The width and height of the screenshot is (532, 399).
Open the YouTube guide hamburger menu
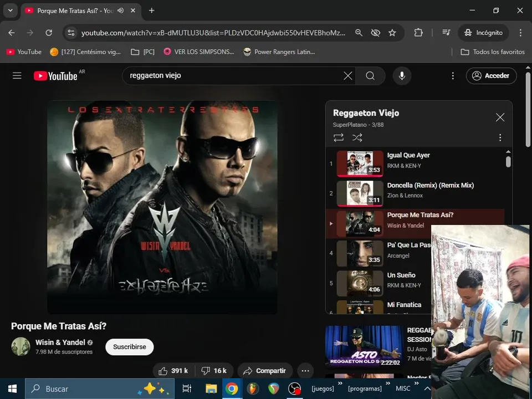[17, 76]
